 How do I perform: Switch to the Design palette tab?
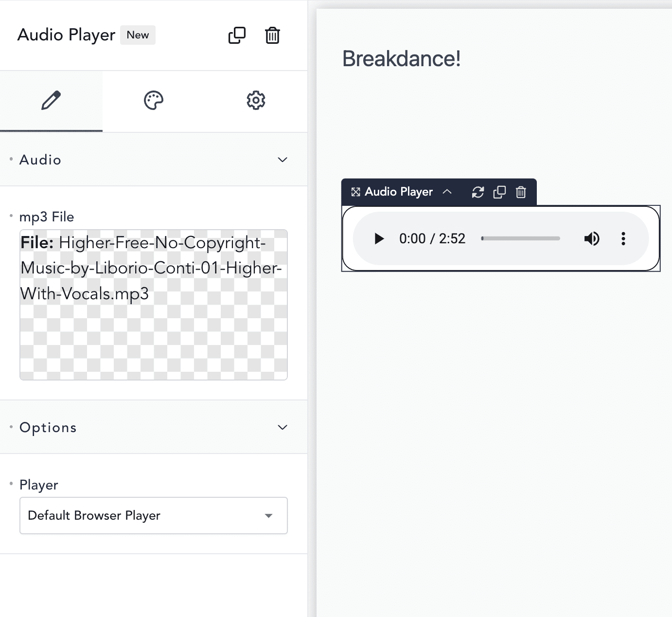pyautogui.click(x=154, y=101)
